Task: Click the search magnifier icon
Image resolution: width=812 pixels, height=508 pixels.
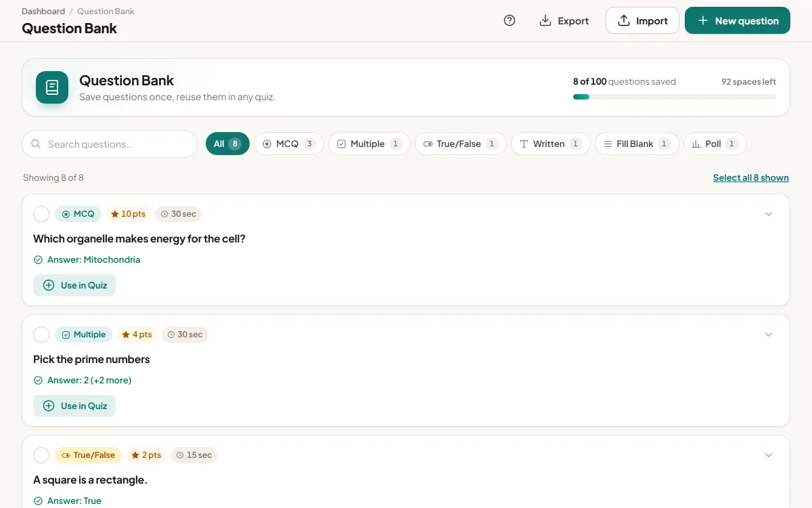Action: 36,144
